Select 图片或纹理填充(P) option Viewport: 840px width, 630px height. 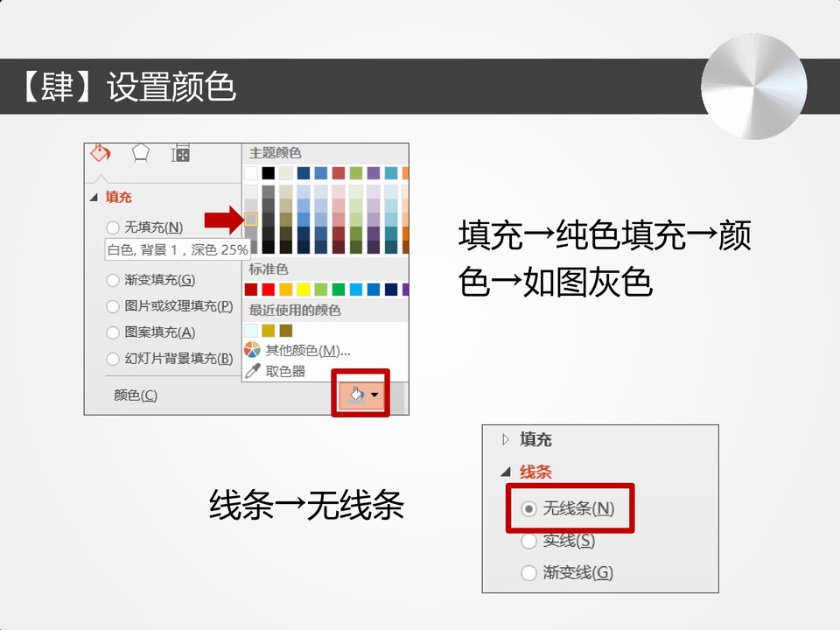tap(113, 306)
